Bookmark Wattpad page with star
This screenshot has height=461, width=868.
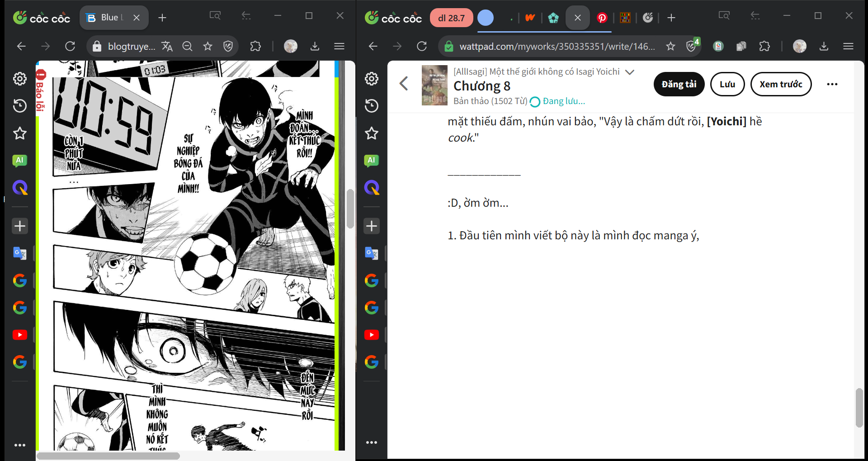(x=670, y=46)
